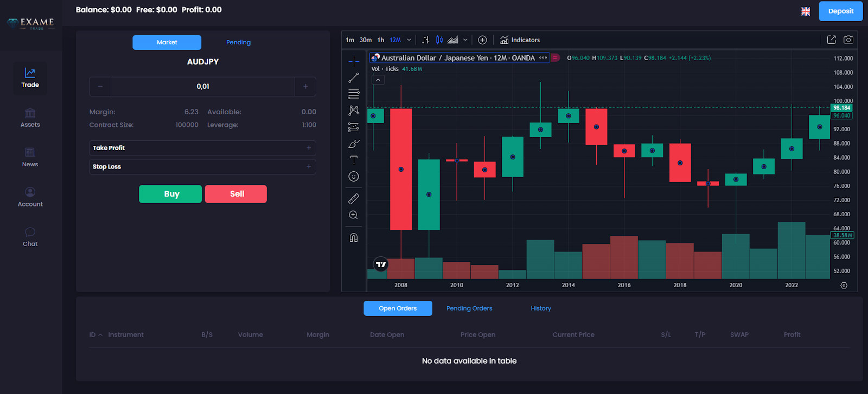Open the time interval dropdown arrow
The image size is (868, 394).
pyautogui.click(x=409, y=40)
